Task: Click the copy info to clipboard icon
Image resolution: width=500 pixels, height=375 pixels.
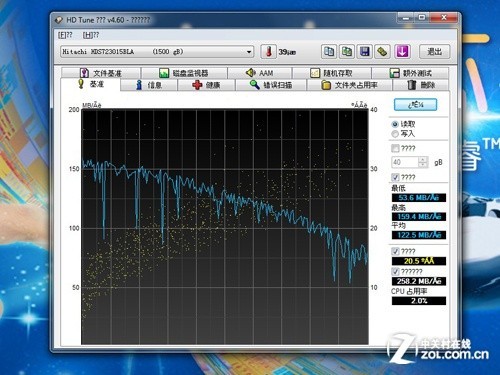Action: 329,52
